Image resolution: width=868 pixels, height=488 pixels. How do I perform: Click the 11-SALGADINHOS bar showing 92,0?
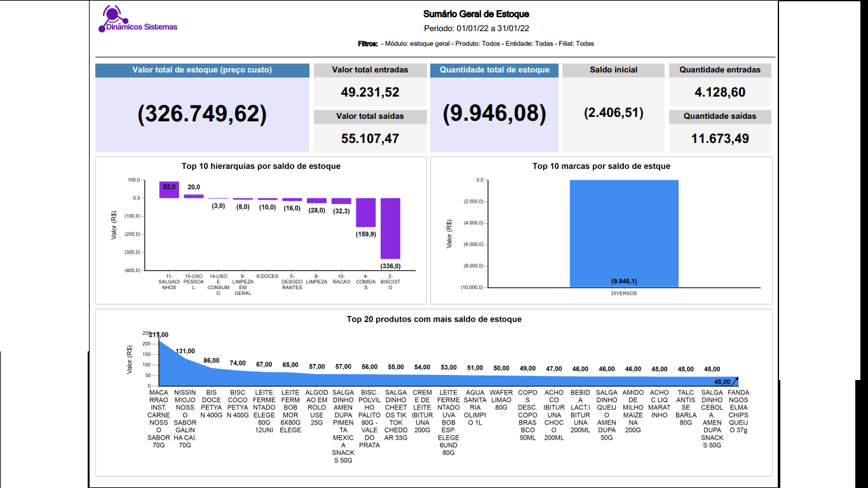click(x=169, y=190)
